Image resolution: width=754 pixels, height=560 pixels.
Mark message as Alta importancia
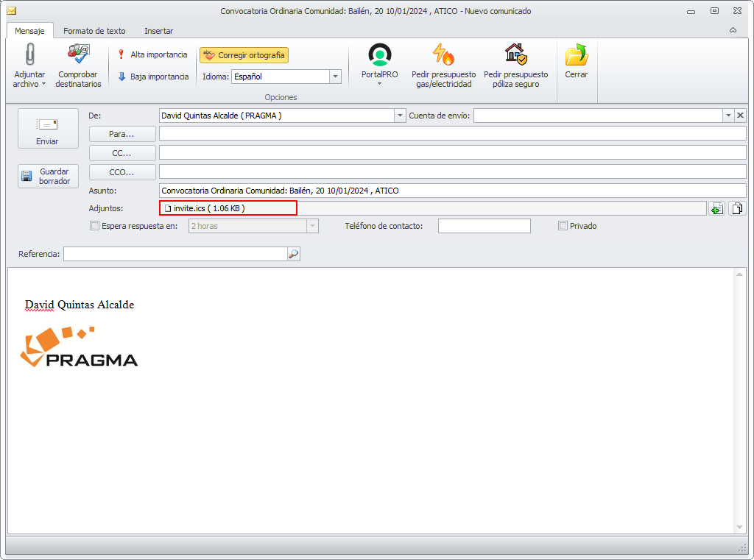pos(153,54)
